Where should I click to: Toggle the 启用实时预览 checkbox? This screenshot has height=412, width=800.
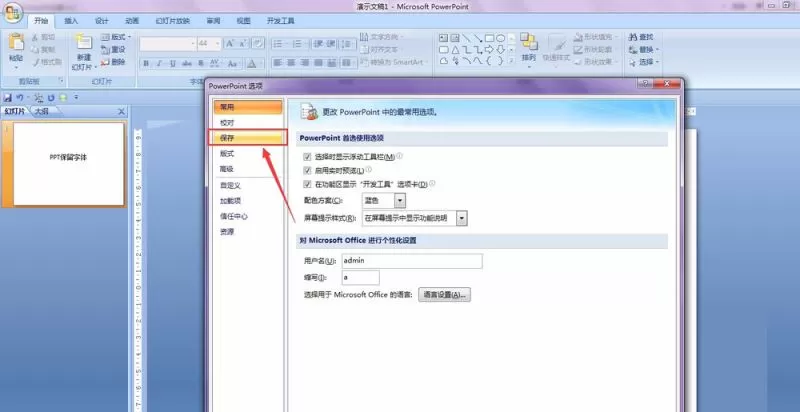(307, 170)
